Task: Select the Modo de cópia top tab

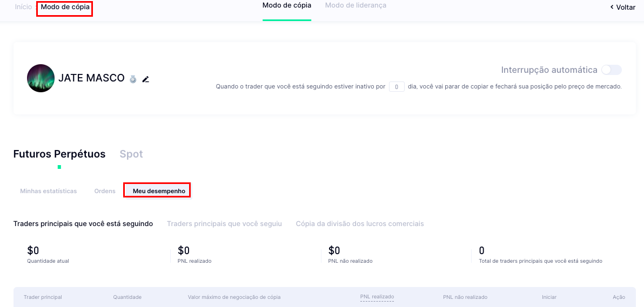Action: [286, 5]
